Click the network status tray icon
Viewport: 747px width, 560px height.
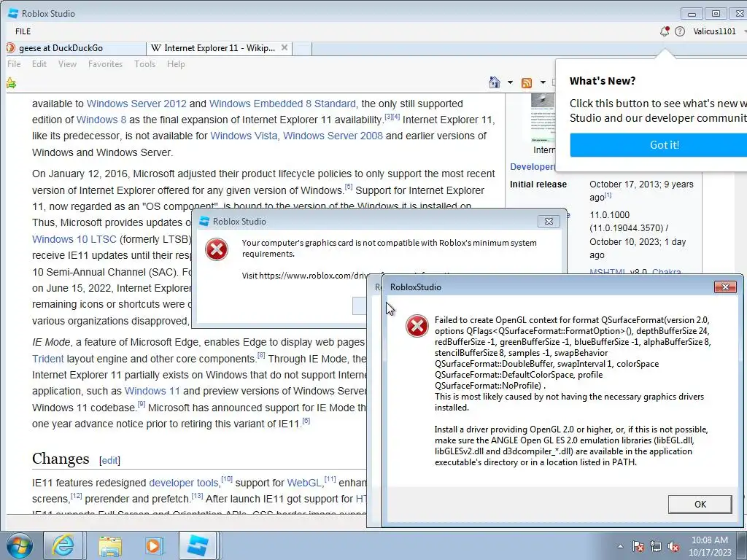click(656, 546)
